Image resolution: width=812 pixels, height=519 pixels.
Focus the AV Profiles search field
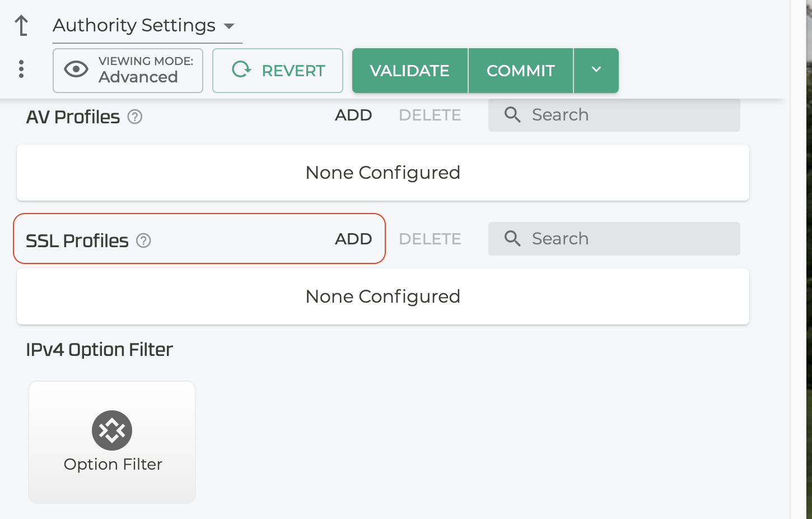[614, 115]
